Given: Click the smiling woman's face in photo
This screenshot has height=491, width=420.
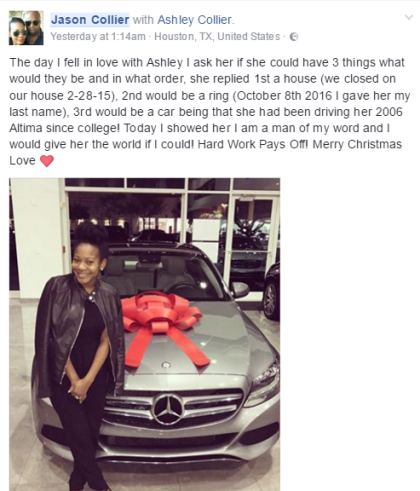Looking at the screenshot, I should (x=87, y=263).
